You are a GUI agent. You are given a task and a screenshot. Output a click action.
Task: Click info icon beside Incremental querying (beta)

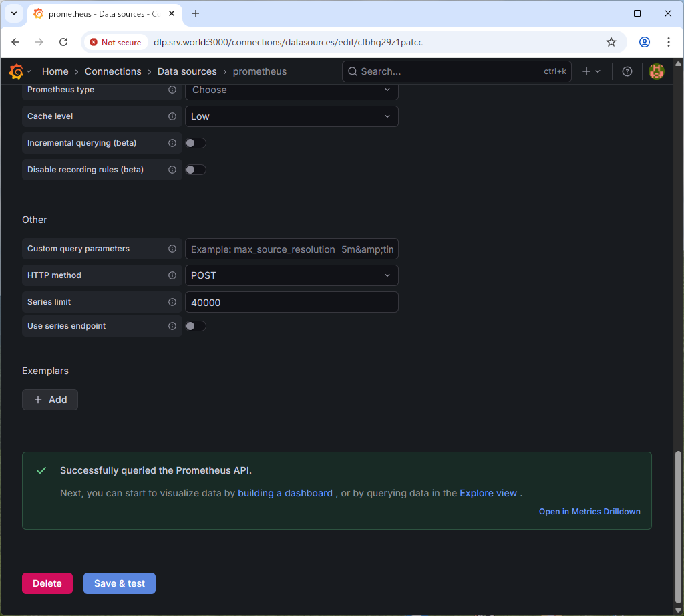pos(172,143)
